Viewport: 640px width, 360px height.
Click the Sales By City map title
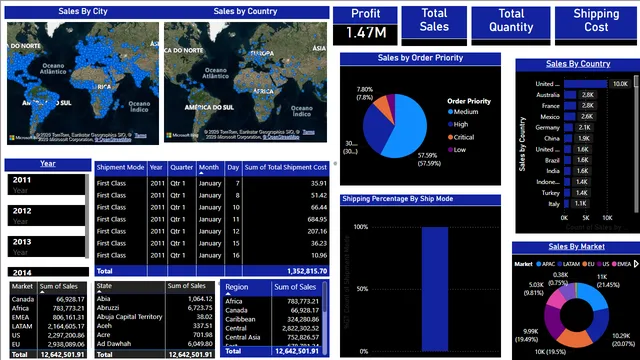[83, 11]
